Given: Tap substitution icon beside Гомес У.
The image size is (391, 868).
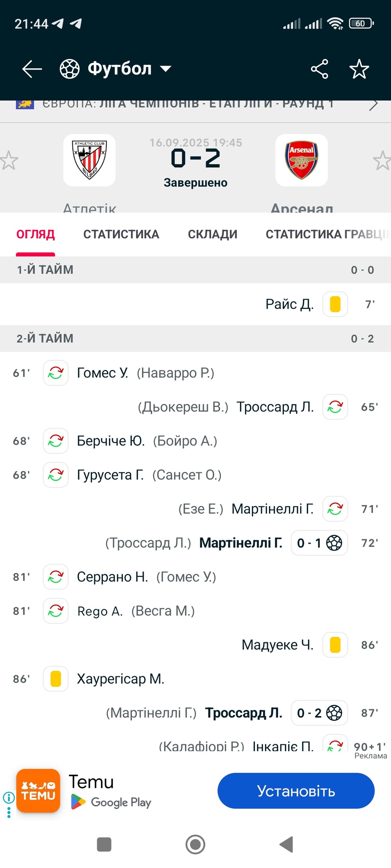Looking at the screenshot, I should [56, 373].
